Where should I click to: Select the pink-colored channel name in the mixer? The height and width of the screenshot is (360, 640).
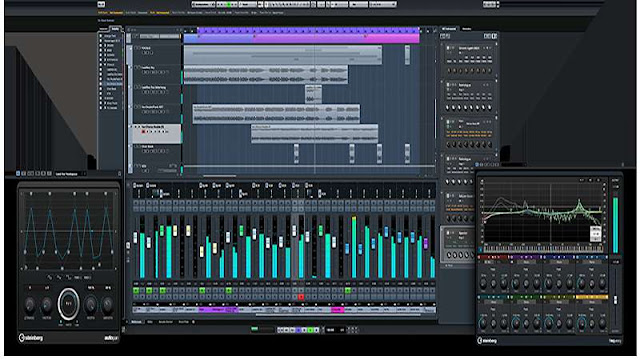338,310
